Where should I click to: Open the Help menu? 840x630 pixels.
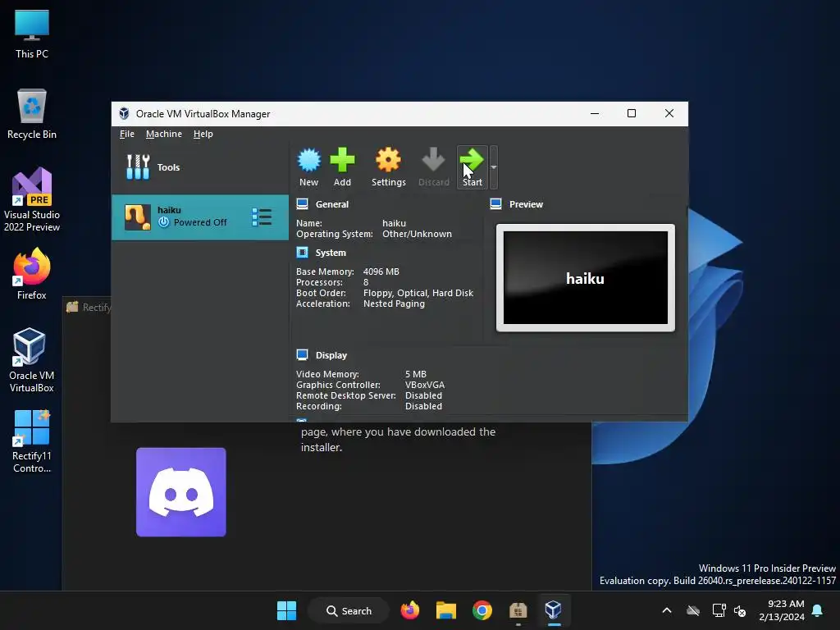[x=203, y=134]
